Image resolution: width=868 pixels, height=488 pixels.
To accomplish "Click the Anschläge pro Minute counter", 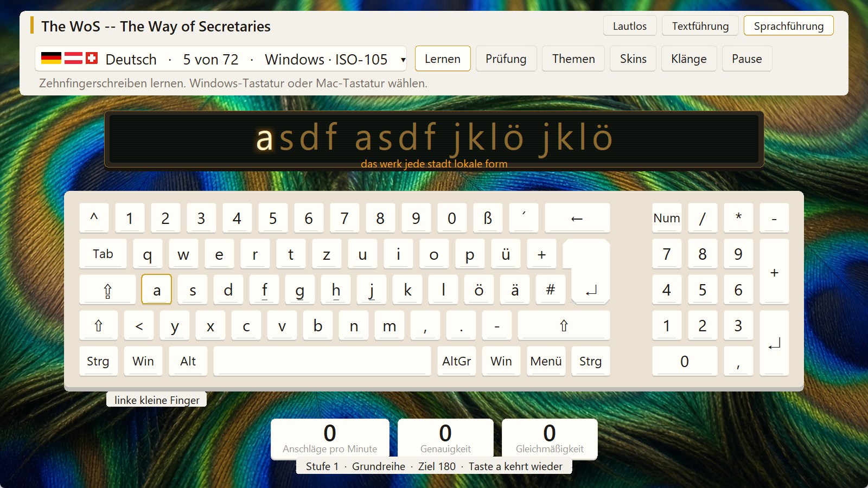I will [x=330, y=439].
